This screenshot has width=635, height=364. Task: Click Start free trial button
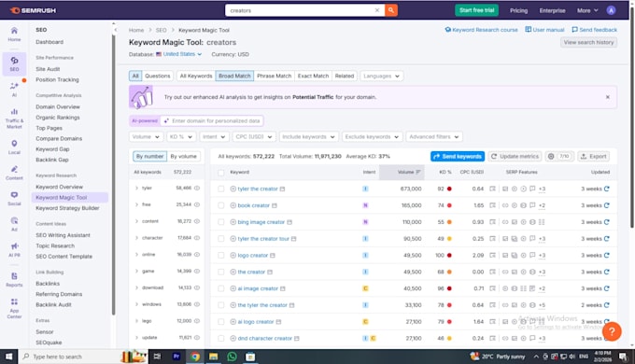476,10
